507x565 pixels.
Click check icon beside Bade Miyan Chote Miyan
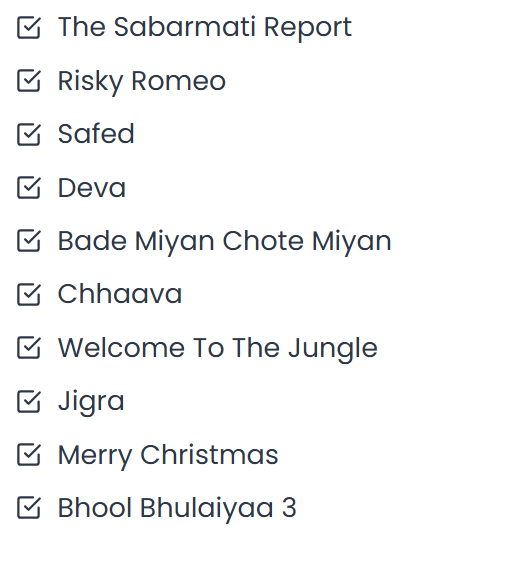point(29,241)
